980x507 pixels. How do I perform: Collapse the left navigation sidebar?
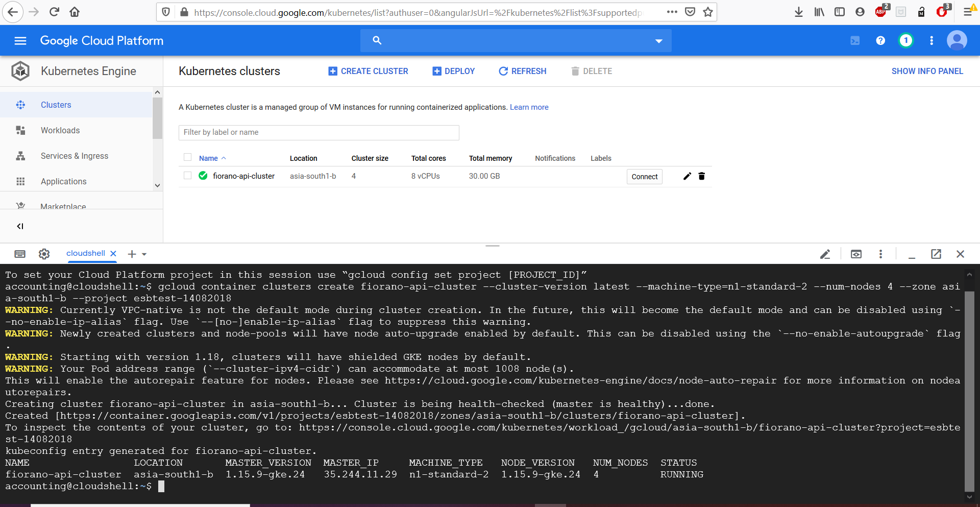[20, 226]
